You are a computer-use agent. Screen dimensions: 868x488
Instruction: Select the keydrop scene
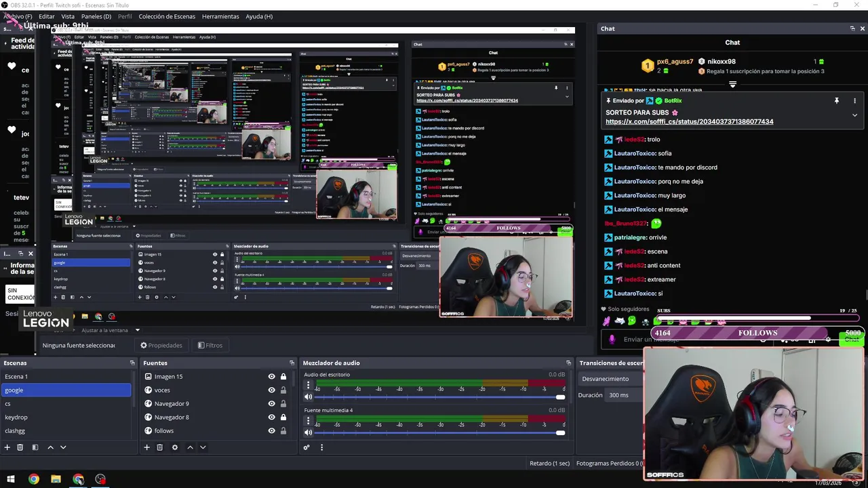66,417
